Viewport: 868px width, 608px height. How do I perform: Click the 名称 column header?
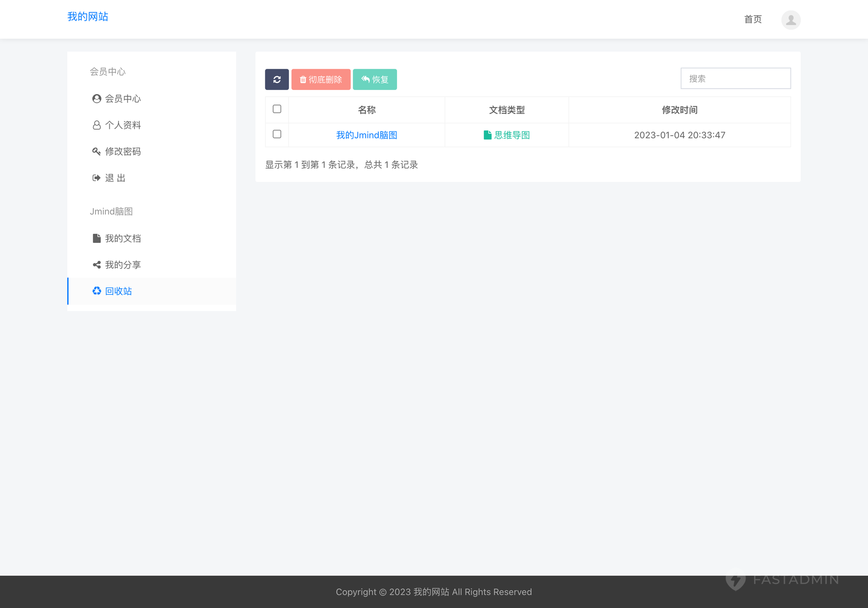[x=366, y=110]
